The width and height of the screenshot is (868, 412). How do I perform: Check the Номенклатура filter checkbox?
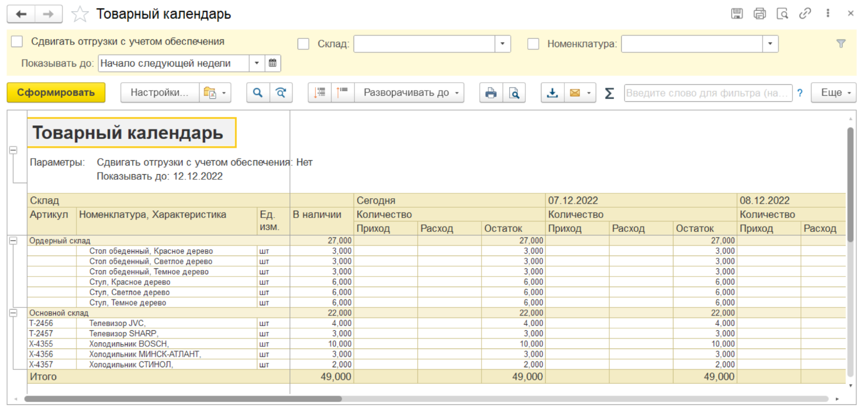pos(533,44)
